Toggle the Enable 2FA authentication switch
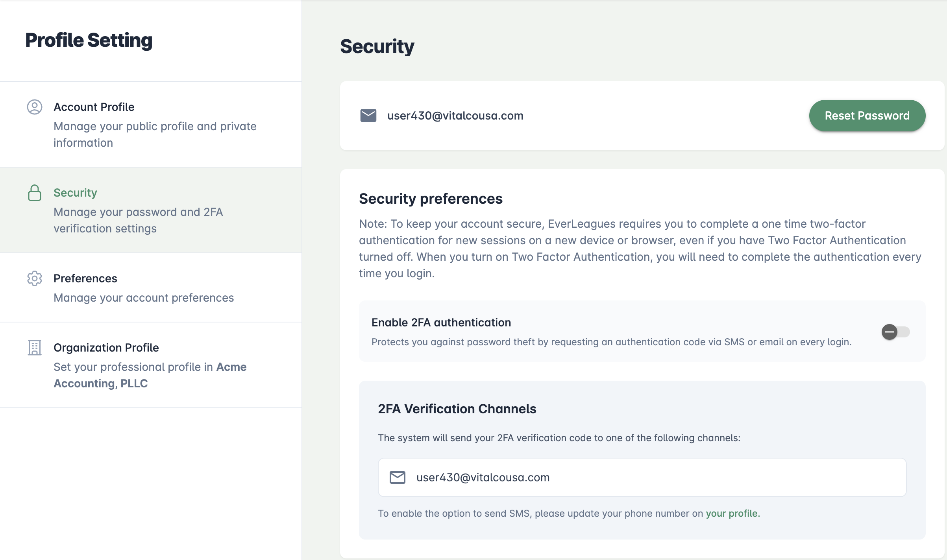This screenshot has width=947, height=560. [x=895, y=332]
